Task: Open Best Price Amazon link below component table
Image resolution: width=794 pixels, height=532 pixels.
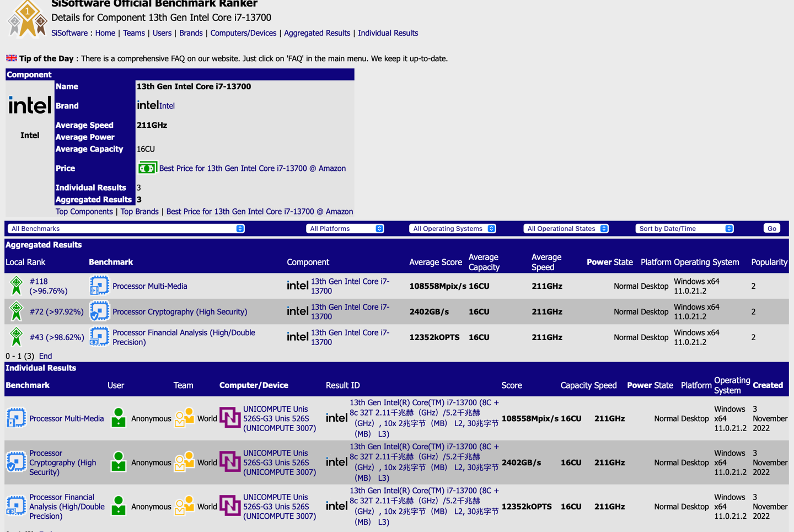Action: click(x=260, y=212)
